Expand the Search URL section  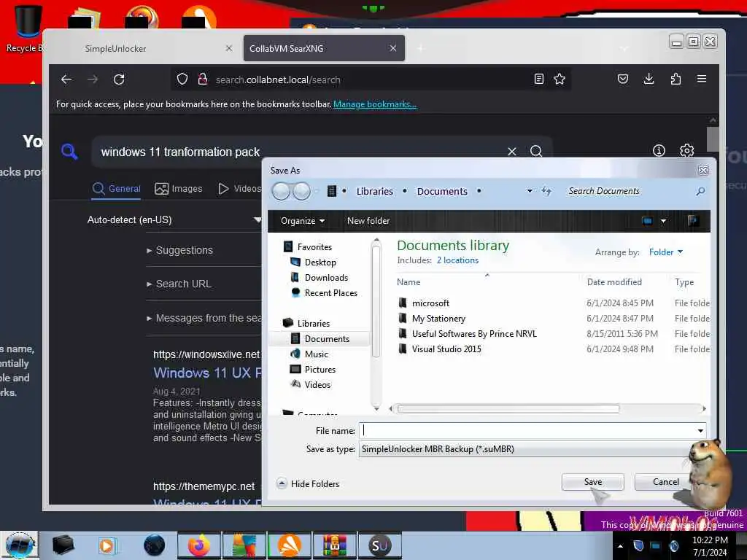179,284
